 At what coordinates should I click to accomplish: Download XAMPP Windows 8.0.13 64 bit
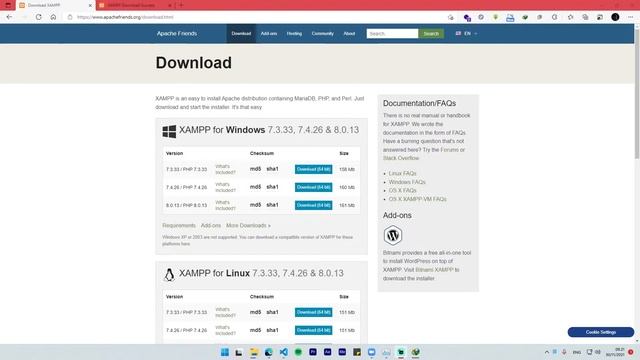click(313, 205)
